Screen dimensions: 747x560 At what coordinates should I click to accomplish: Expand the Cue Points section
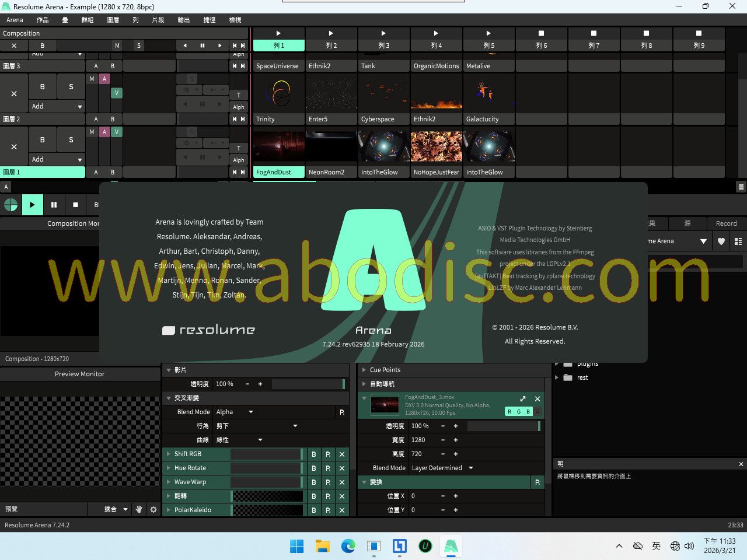[x=364, y=370]
